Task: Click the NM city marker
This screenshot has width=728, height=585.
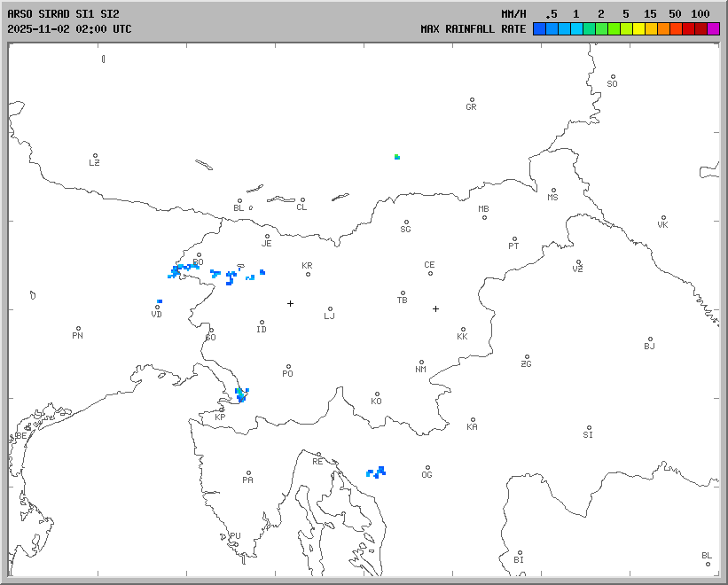Action: 421,363
